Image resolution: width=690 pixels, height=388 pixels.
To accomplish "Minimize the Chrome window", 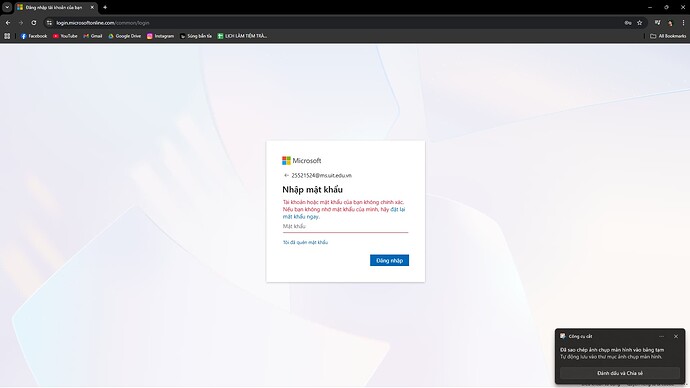I will click(650, 7).
